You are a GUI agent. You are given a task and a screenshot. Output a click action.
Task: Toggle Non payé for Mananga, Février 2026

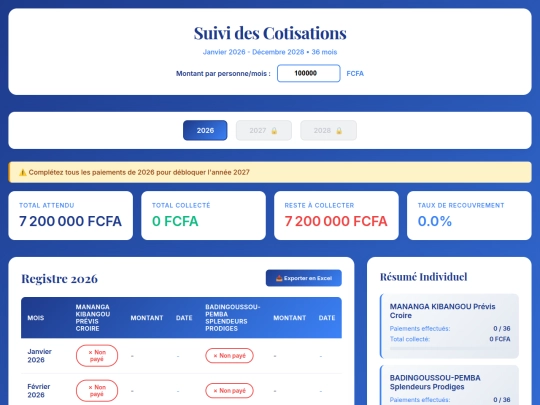pyautogui.click(x=97, y=391)
